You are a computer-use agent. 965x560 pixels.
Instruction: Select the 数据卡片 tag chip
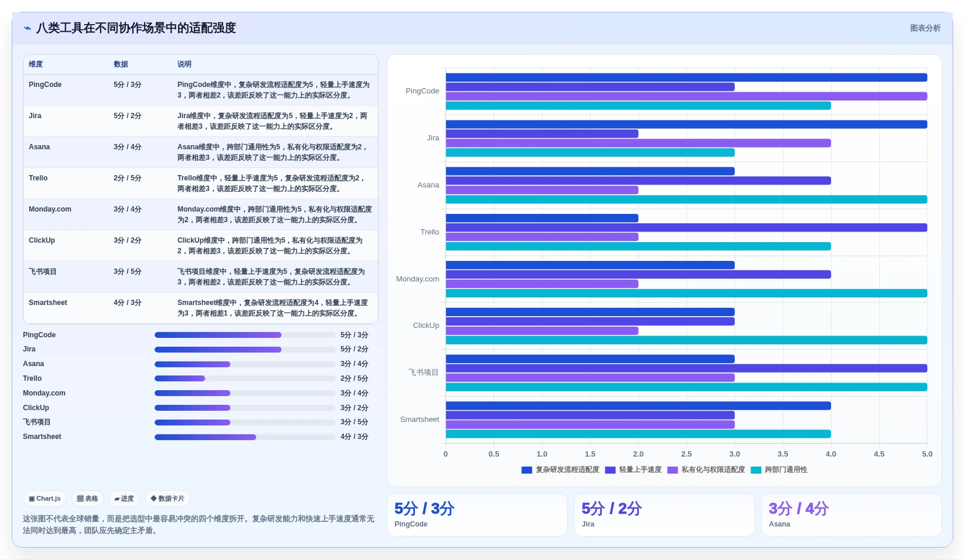[167, 499]
